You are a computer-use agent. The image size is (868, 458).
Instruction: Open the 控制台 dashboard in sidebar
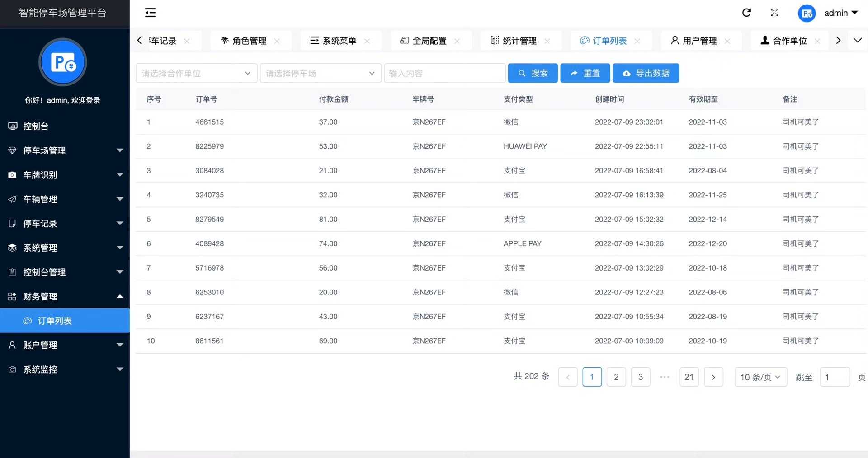36,126
